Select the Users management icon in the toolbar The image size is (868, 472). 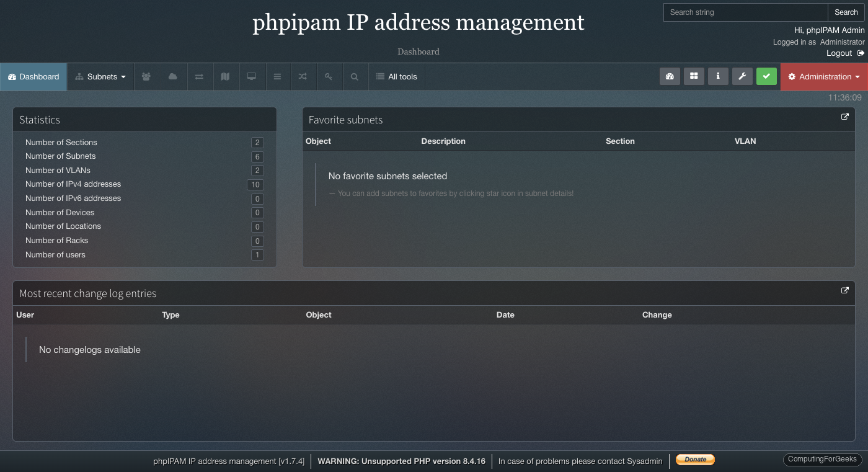point(147,76)
